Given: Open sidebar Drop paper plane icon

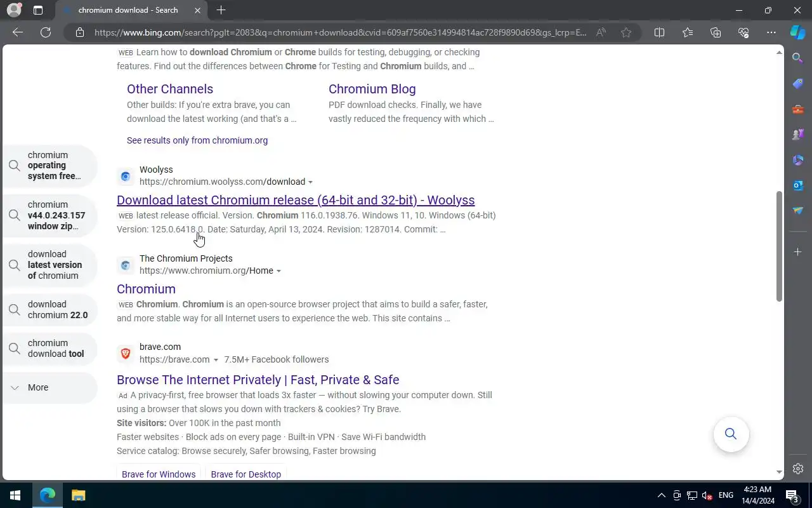Looking at the screenshot, I should tap(798, 211).
